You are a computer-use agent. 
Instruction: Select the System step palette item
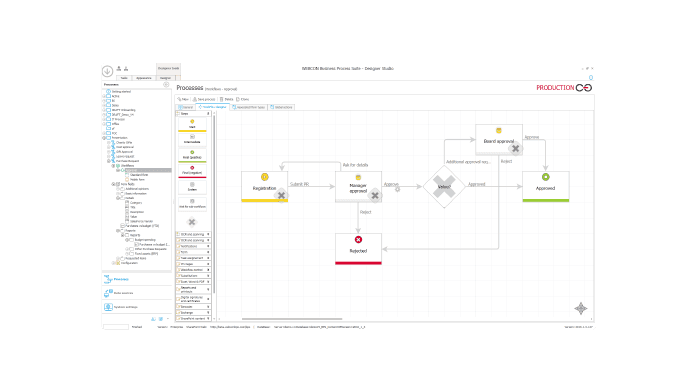[x=192, y=187]
